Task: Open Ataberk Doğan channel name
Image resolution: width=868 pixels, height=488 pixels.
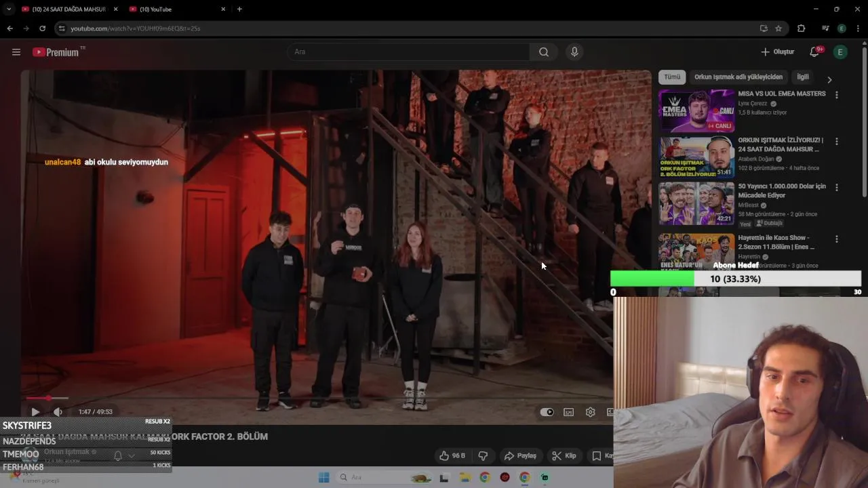Action: coord(756,159)
